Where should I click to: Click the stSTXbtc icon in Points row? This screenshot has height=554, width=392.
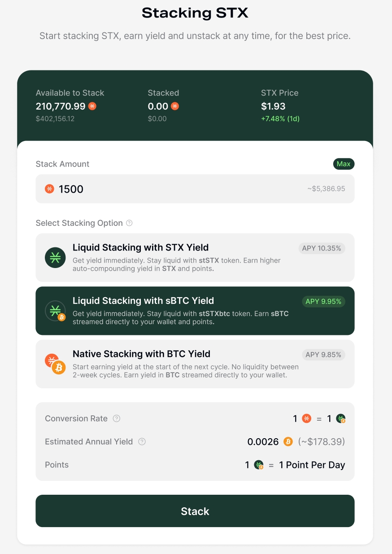point(259,465)
